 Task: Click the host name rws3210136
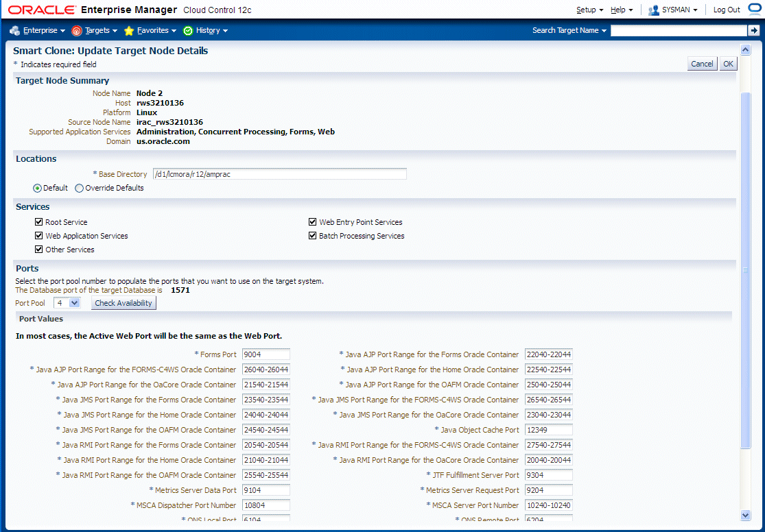pyautogui.click(x=160, y=103)
